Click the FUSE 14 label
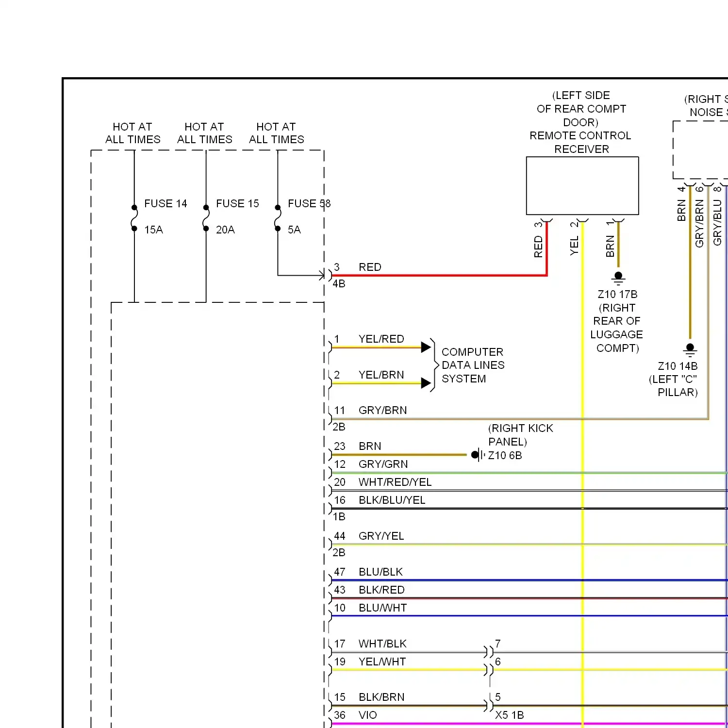728x728 pixels. point(165,203)
